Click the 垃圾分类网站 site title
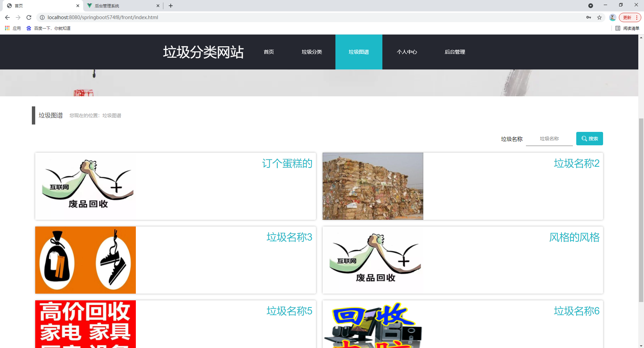 point(203,52)
